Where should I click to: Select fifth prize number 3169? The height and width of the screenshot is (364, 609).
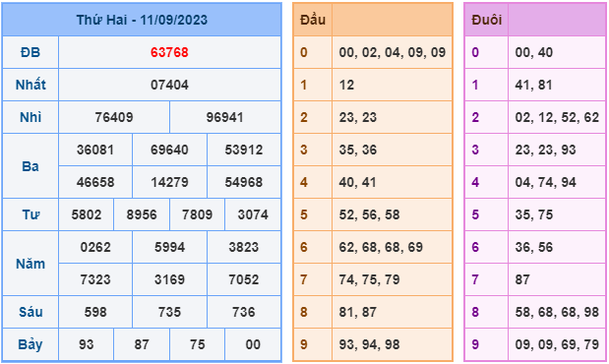click(169, 279)
